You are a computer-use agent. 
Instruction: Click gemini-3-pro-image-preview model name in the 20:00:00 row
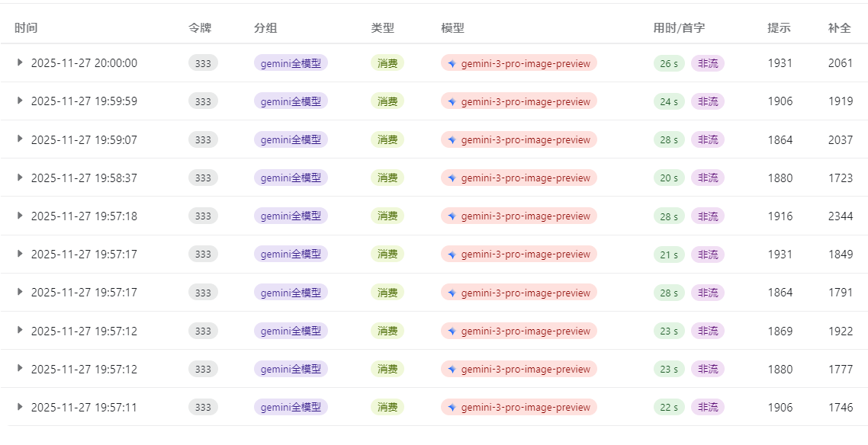click(x=526, y=63)
